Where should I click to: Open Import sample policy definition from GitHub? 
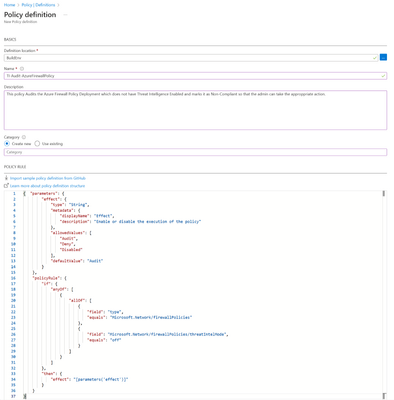pos(48,178)
